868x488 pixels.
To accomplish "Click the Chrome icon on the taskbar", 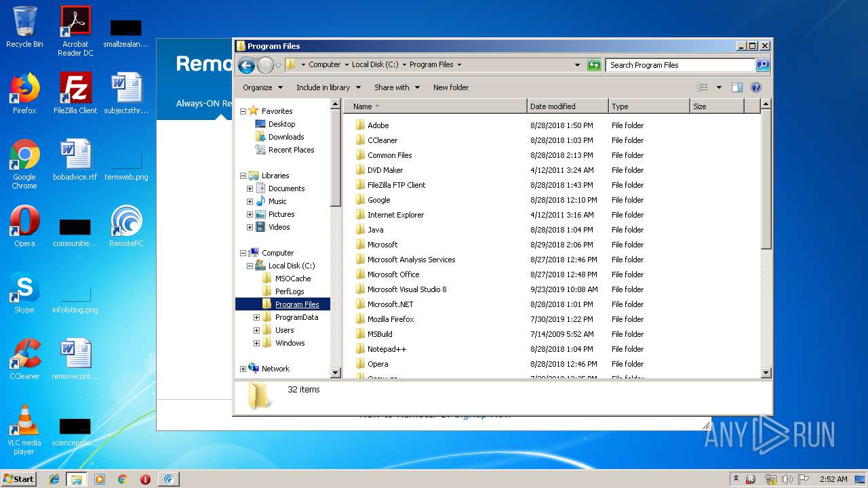I will click(122, 479).
